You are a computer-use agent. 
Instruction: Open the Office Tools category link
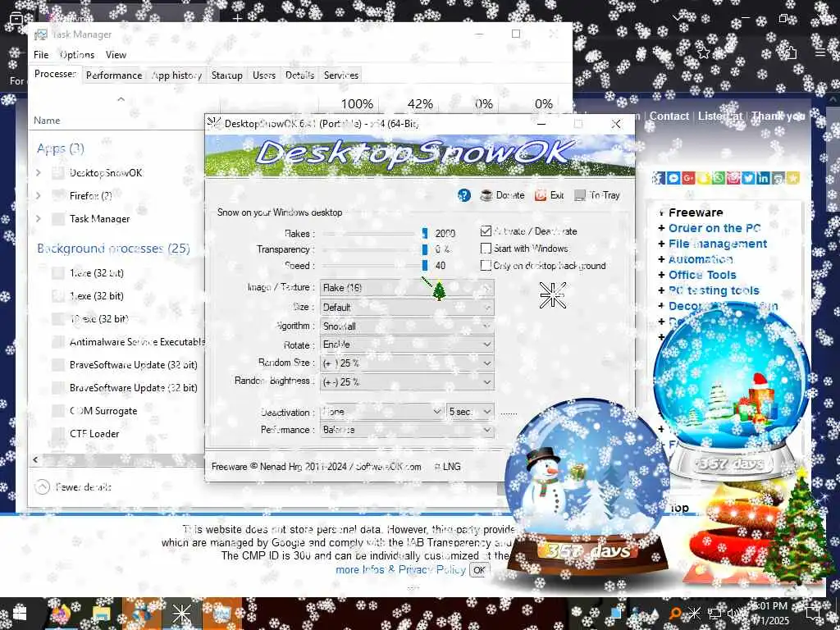tap(702, 275)
